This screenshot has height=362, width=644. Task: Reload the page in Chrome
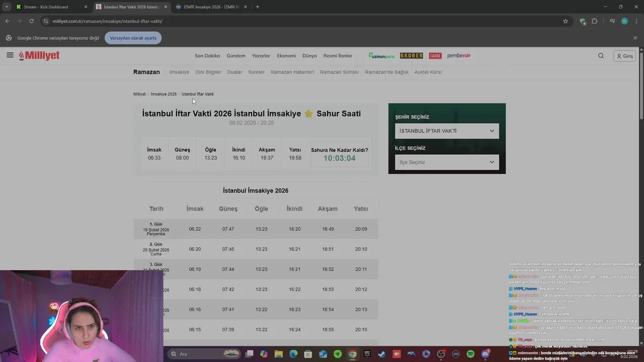[x=31, y=21]
